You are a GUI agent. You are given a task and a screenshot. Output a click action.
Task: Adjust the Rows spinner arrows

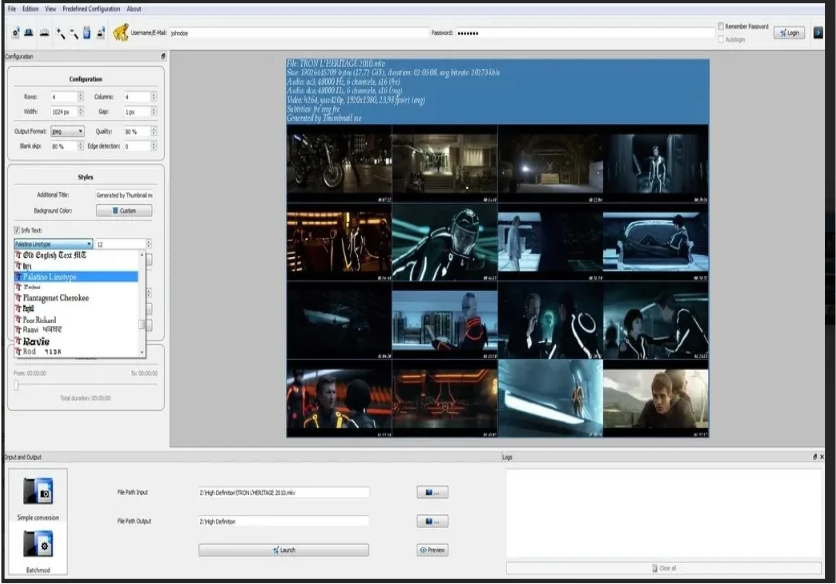click(81, 97)
